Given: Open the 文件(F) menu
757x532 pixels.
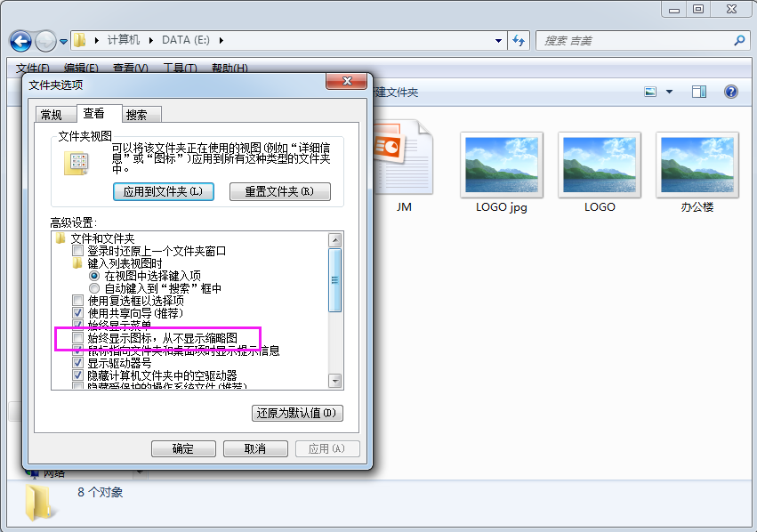Looking at the screenshot, I should coord(33,68).
